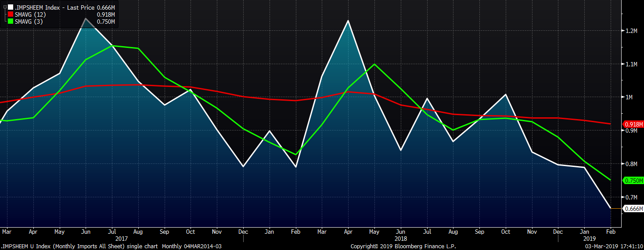Image resolution: width=644 pixels, height=250 pixels.
Task: Click the green SMAVG (3) legend swatch
Action: pyautogui.click(x=11, y=22)
